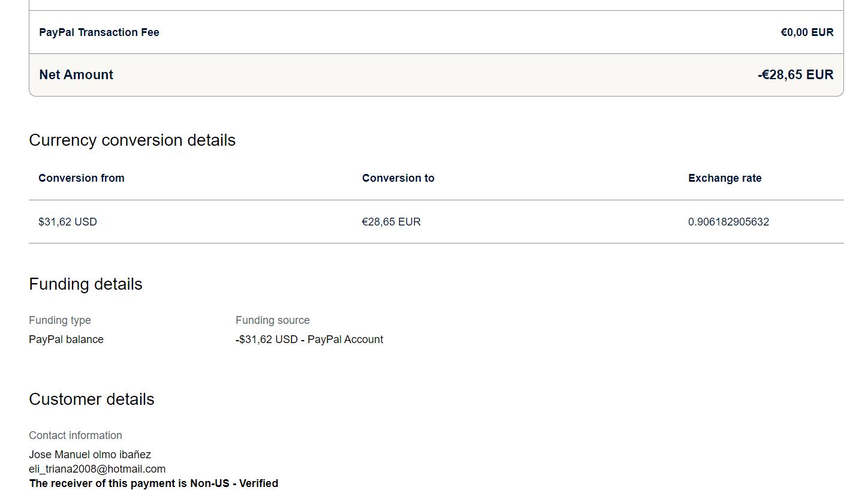This screenshot has height=499, width=868.
Task: Click the Funding source label
Action: coord(273,320)
